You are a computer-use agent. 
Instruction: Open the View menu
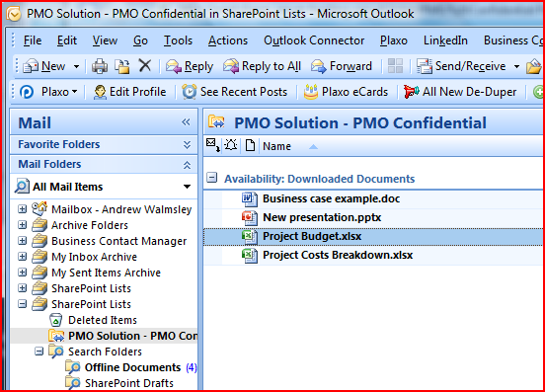click(105, 40)
